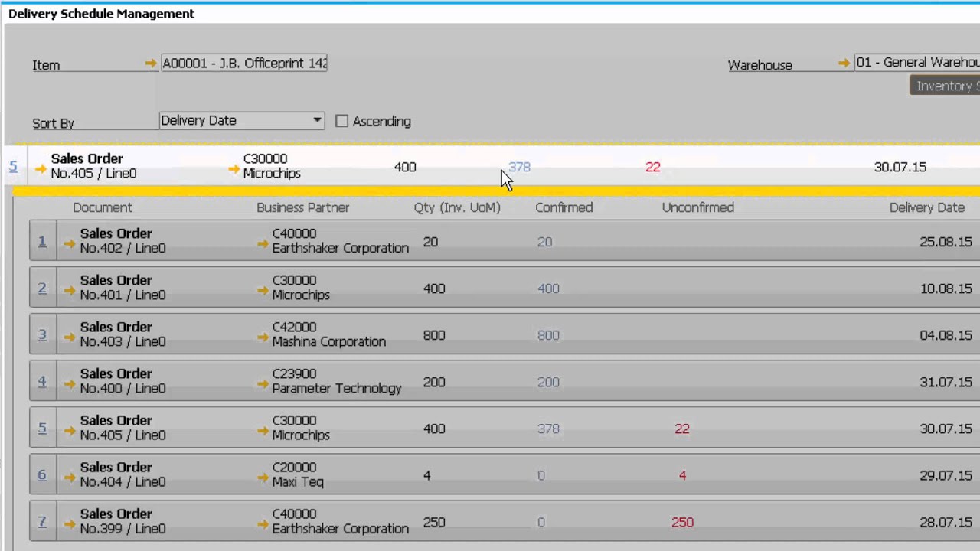Click row number 5 in highlighted summary row
This screenshot has width=980, height=551.
[x=13, y=166]
